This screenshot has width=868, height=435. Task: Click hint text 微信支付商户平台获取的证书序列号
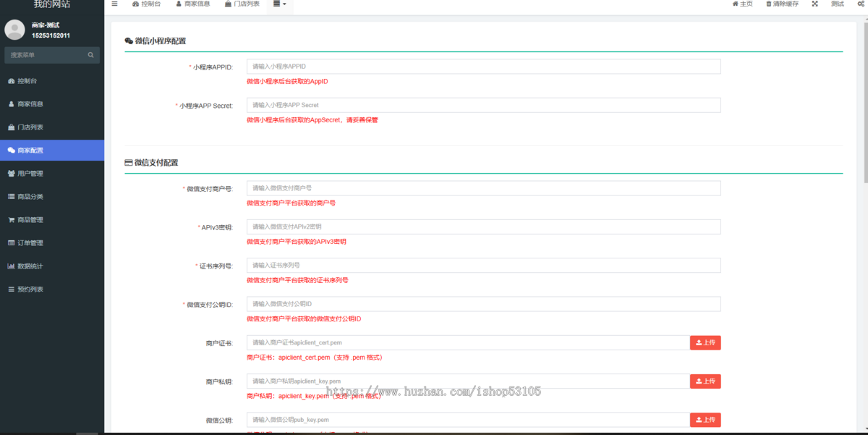click(x=297, y=280)
